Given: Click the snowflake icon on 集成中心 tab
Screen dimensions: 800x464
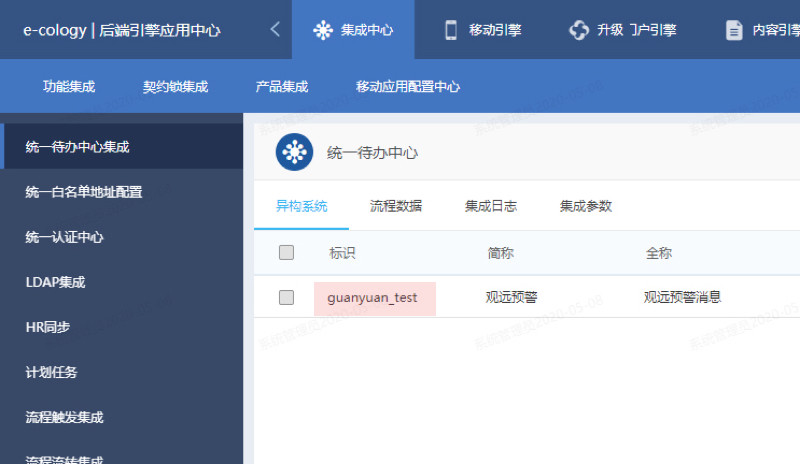Looking at the screenshot, I should click(x=322, y=30).
